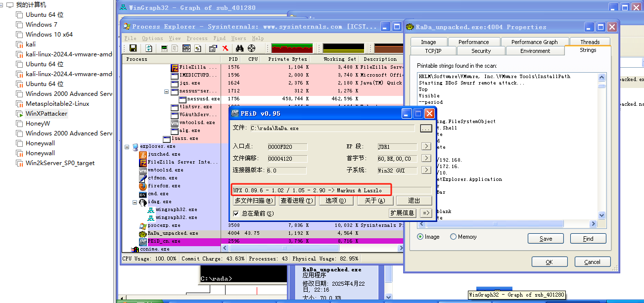Open Properties toolbar icon in Process Explorer
The width and height of the screenshot is (644, 303).
(x=213, y=48)
